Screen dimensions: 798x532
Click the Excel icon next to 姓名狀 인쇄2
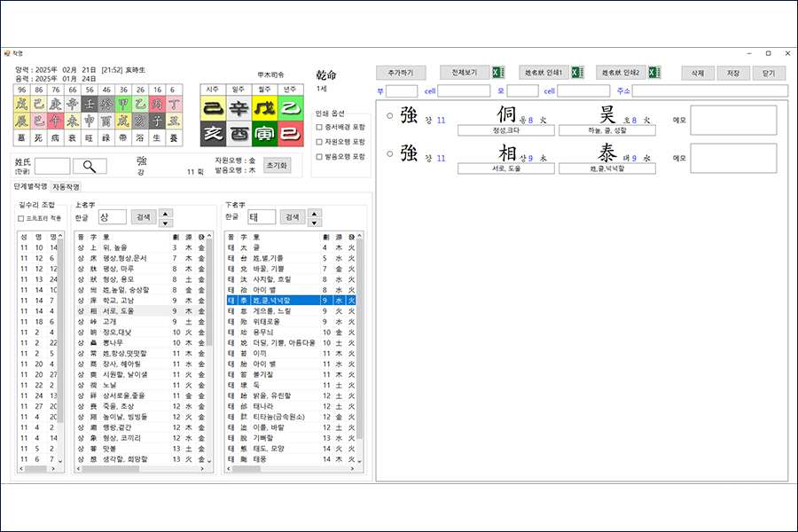point(653,73)
